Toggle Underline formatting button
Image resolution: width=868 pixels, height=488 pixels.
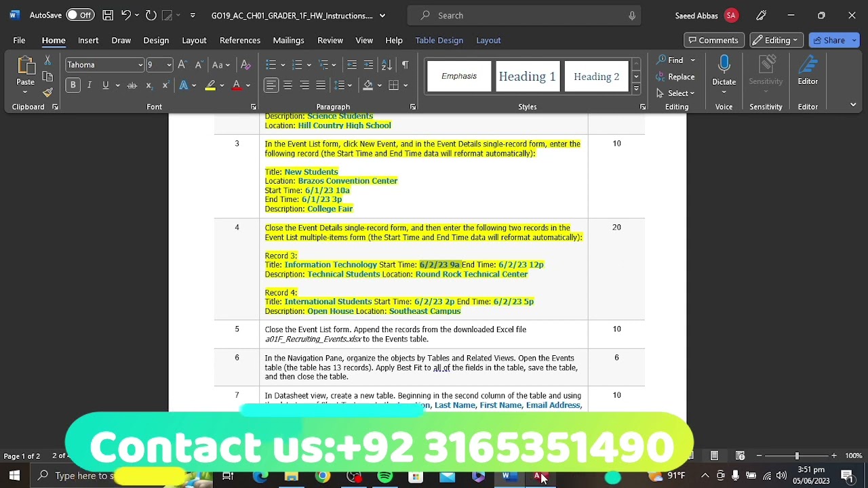[105, 85]
